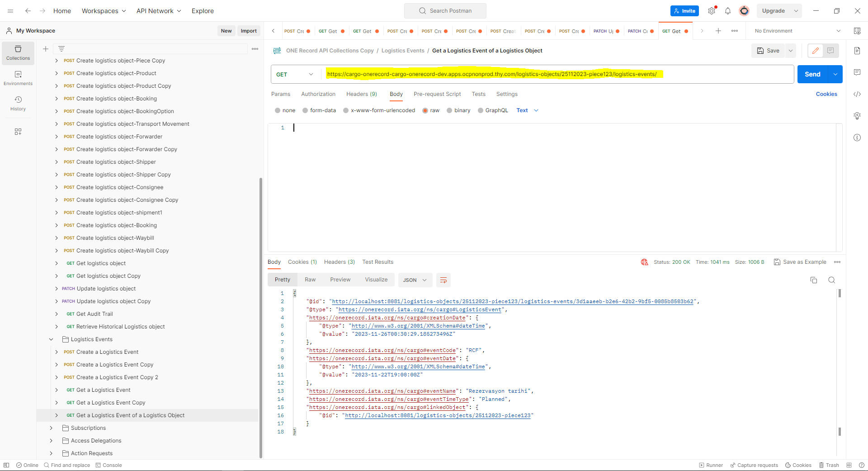Image resolution: width=868 pixels, height=471 pixels.
Task: Open the Workspaces menu
Action: click(104, 11)
